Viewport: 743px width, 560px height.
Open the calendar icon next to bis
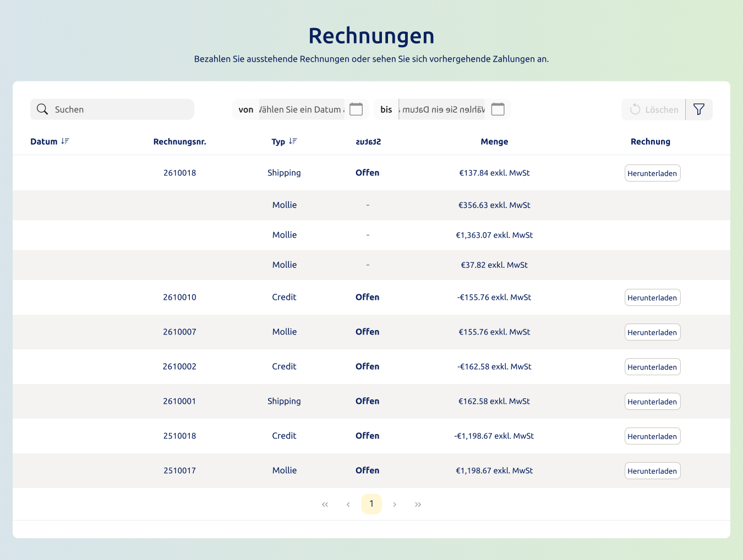click(498, 109)
